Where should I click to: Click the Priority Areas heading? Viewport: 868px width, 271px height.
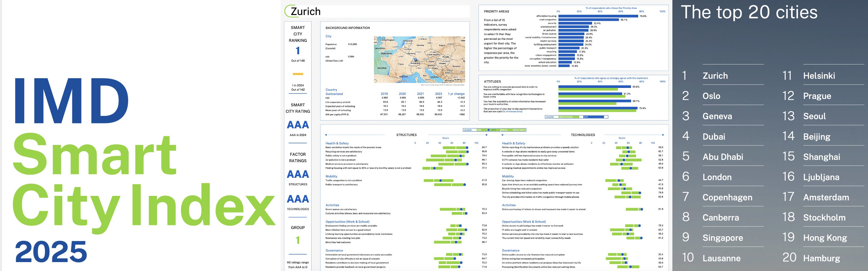coord(496,11)
